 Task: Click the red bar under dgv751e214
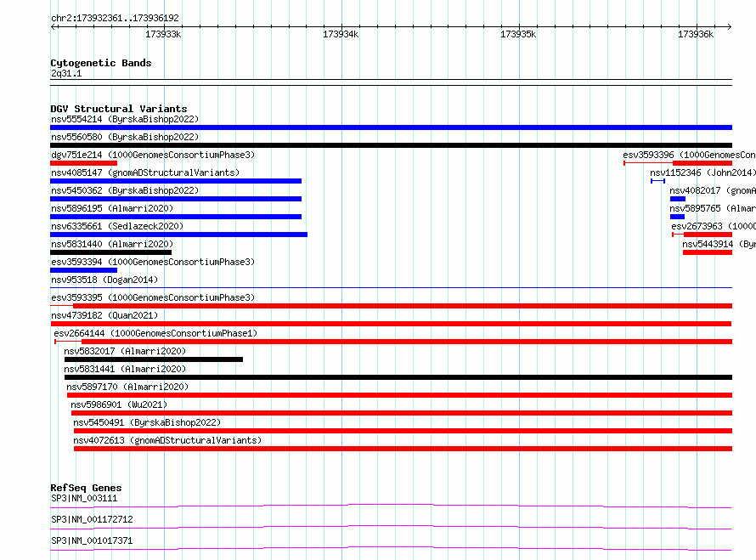83,163
